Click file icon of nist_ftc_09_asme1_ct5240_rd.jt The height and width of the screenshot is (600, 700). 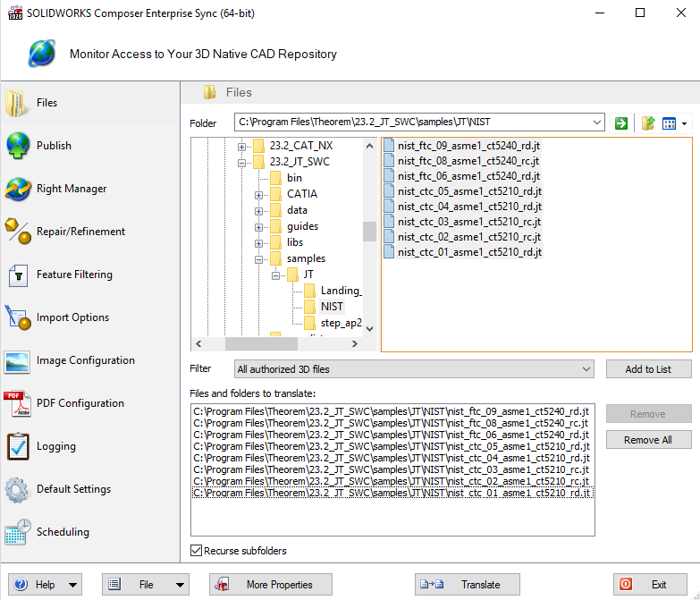point(389,145)
